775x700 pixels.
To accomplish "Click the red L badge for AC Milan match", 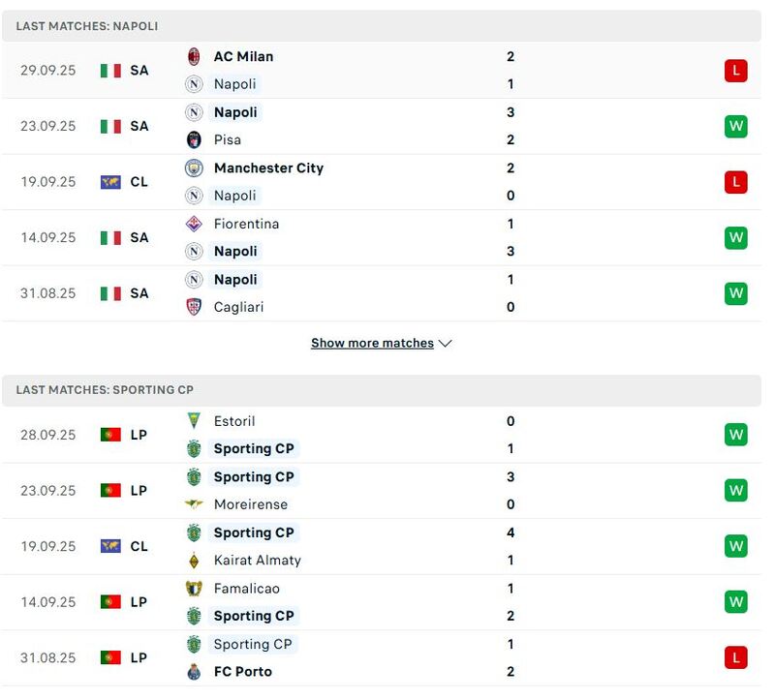I will coord(735,70).
